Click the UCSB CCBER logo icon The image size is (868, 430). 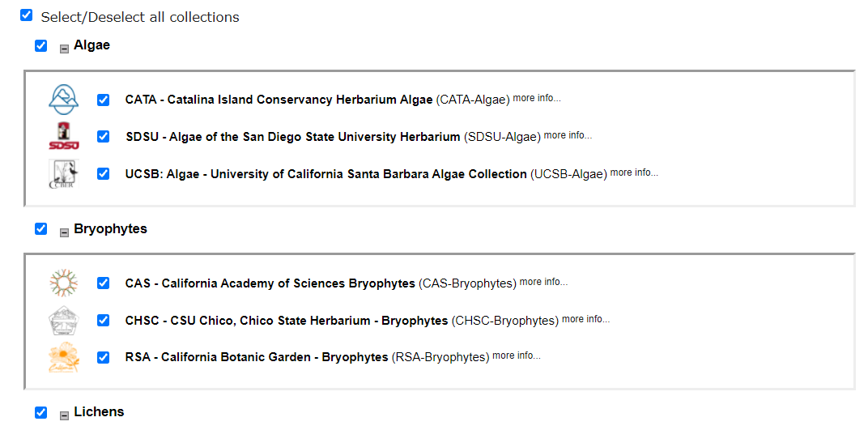(64, 173)
